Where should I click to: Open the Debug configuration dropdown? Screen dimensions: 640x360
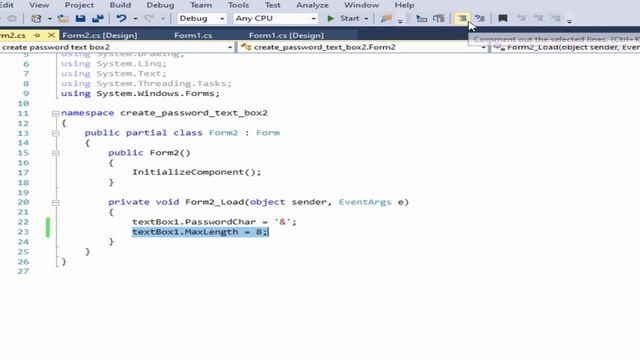201,19
